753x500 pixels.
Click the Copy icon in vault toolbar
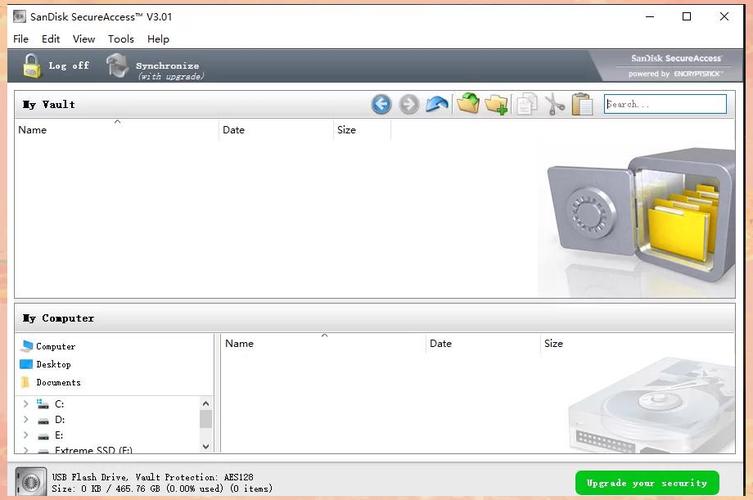click(x=526, y=104)
